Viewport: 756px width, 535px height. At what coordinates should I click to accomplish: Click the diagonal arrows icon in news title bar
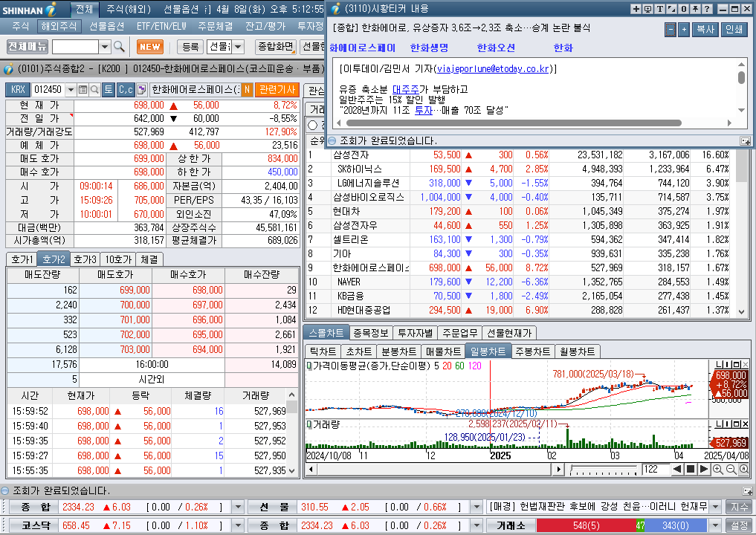click(x=671, y=9)
